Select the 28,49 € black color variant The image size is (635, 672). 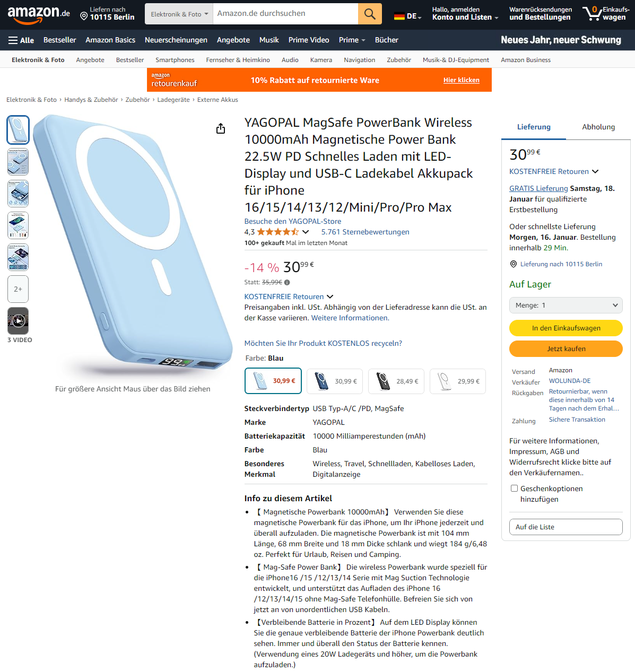pyautogui.click(x=397, y=381)
